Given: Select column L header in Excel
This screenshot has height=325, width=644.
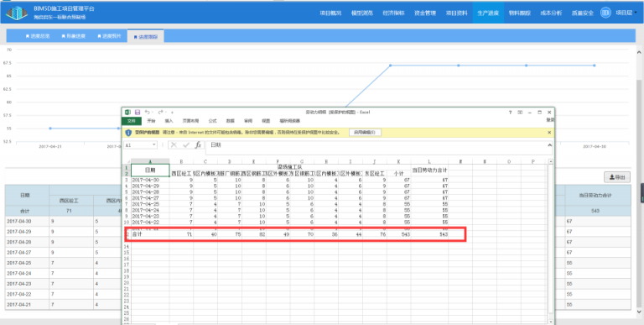Looking at the screenshot, I should [x=429, y=161].
